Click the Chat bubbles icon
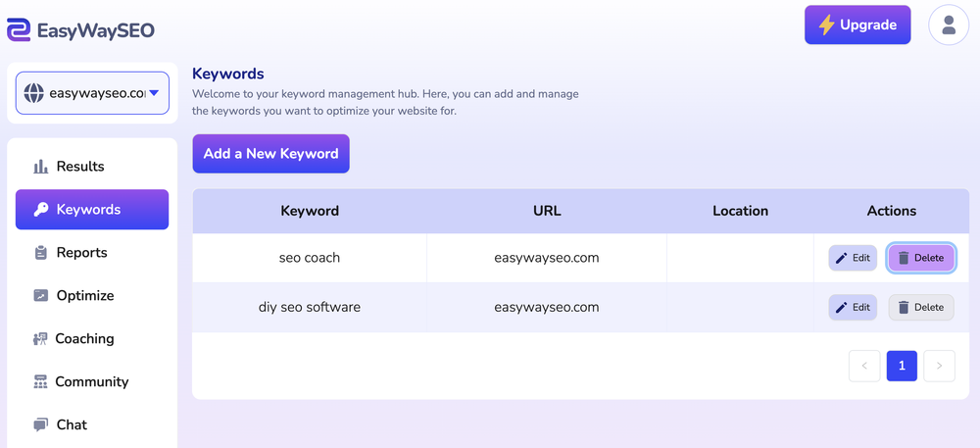The height and width of the screenshot is (448, 980). [40, 424]
